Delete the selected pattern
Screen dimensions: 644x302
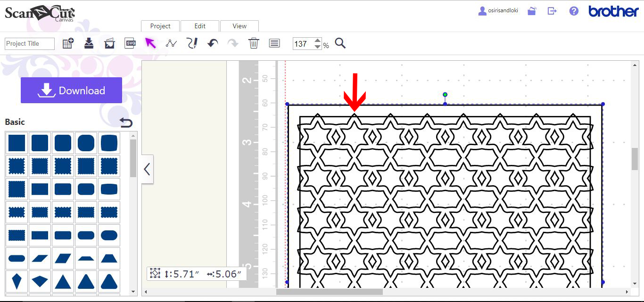(x=254, y=43)
